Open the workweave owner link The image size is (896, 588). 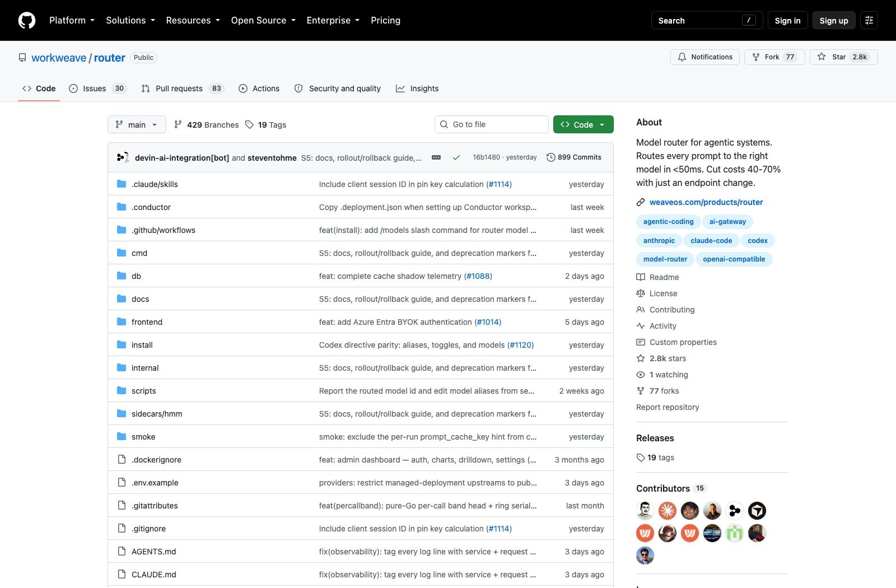click(x=59, y=58)
